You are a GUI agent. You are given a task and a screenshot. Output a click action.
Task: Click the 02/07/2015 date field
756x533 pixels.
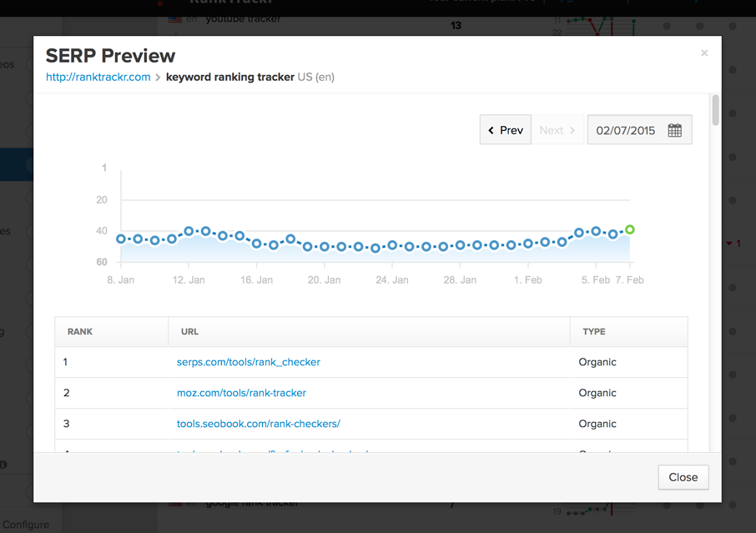639,129
